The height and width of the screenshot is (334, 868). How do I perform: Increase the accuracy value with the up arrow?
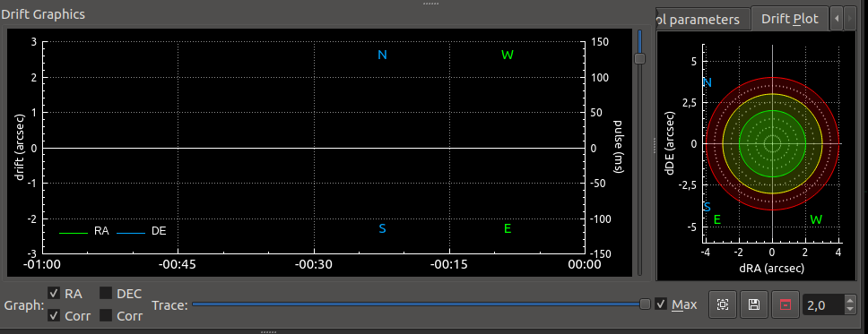850,299
